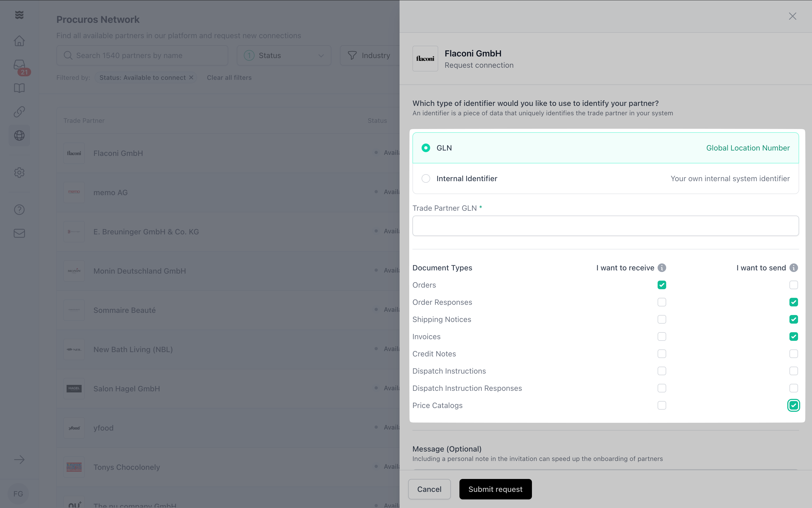
Task: Open the book documentation icon in sidebar
Action: point(19,88)
